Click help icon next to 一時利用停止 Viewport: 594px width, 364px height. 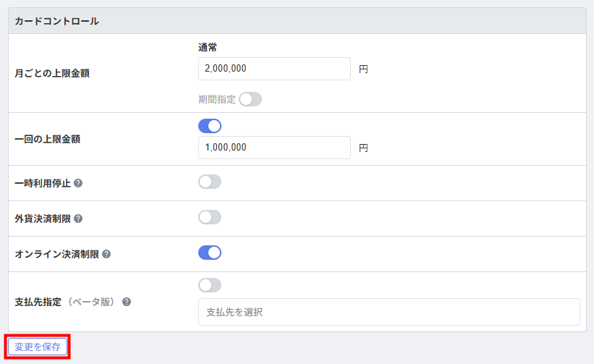(78, 183)
